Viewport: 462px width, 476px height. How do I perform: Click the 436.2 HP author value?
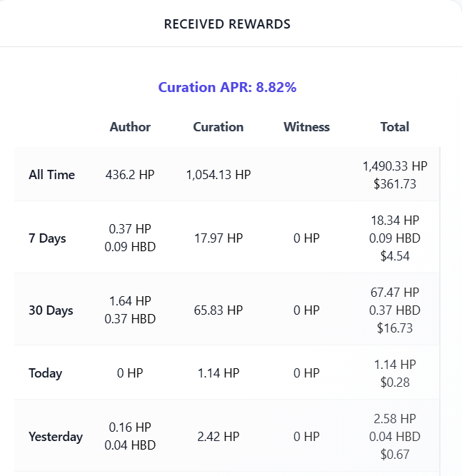pyautogui.click(x=130, y=175)
